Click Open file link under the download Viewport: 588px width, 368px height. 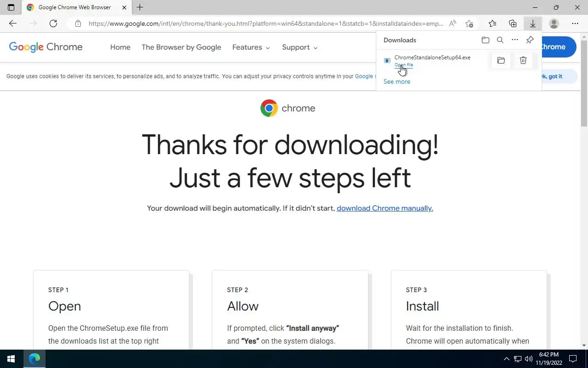pos(404,65)
